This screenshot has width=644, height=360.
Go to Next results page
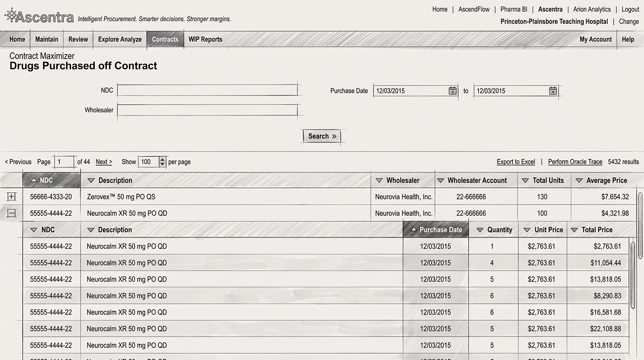coord(104,162)
